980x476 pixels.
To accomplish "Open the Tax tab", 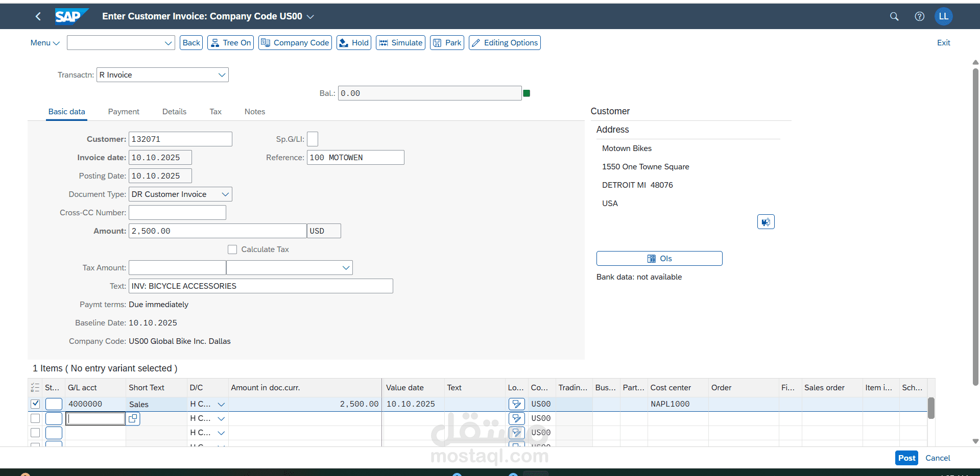I will coord(216,112).
